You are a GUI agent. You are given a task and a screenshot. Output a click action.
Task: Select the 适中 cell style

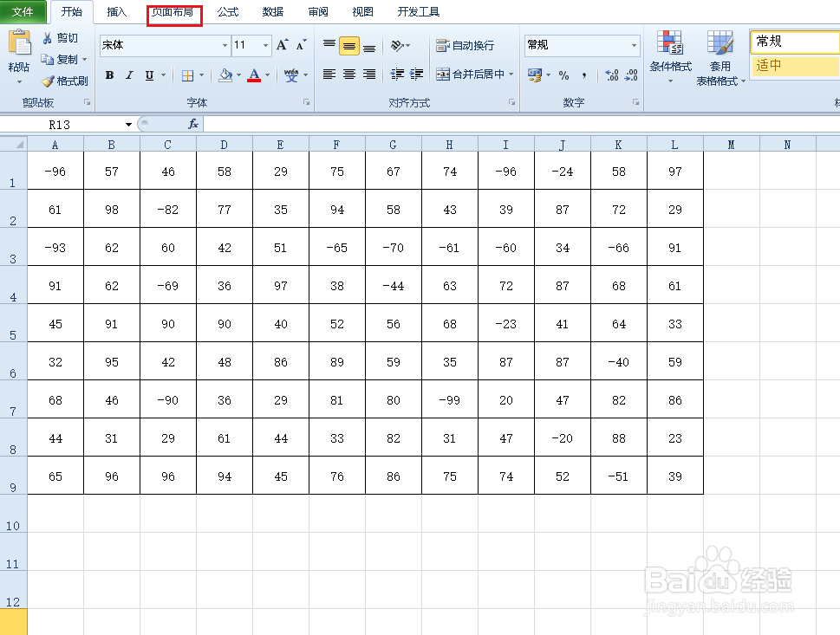pos(793,65)
